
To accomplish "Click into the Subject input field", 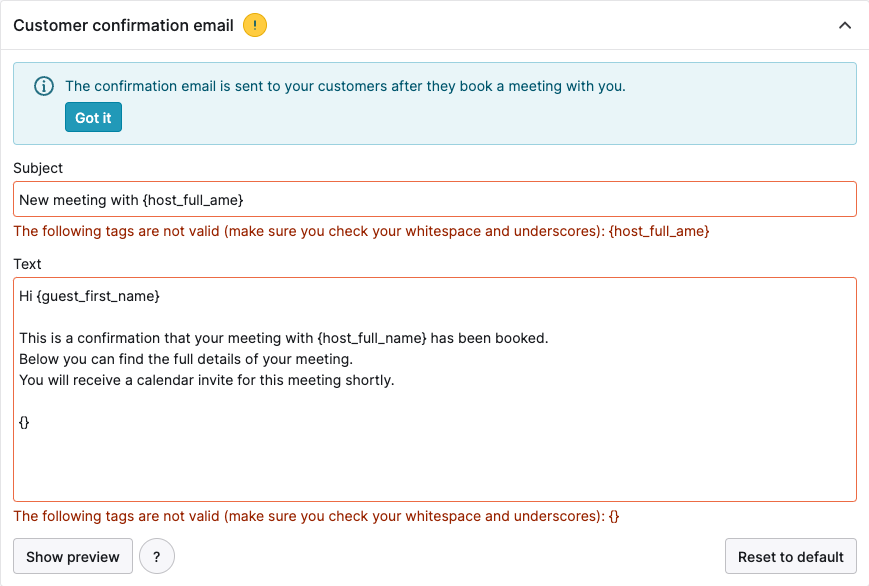I will tap(435, 199).
